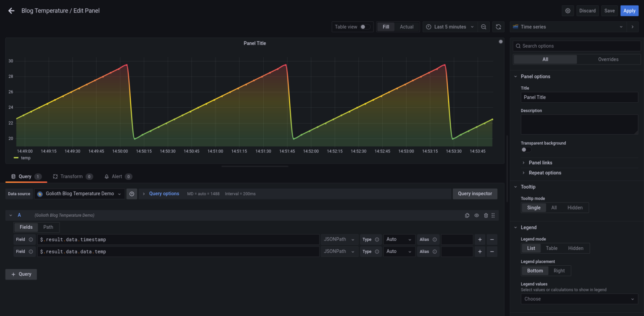Hide query A with the eye icon
This screenshot has width=644, height=316.
(476, 215)
